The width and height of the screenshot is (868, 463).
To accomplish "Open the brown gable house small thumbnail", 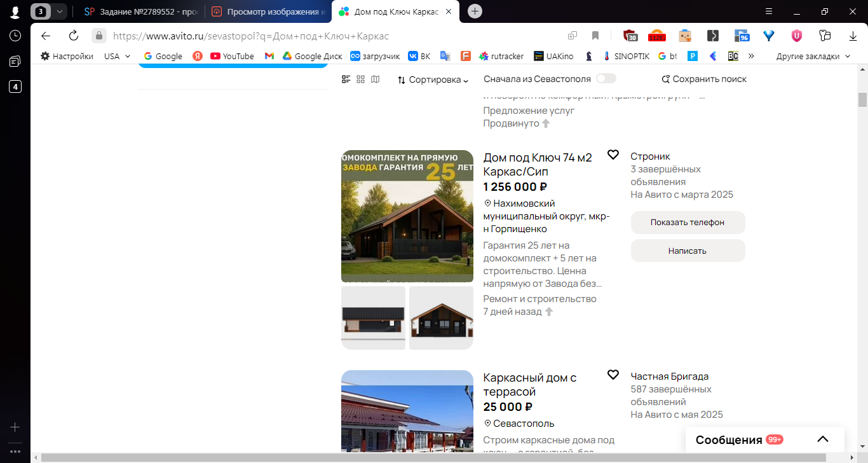I will coord(441,318).
